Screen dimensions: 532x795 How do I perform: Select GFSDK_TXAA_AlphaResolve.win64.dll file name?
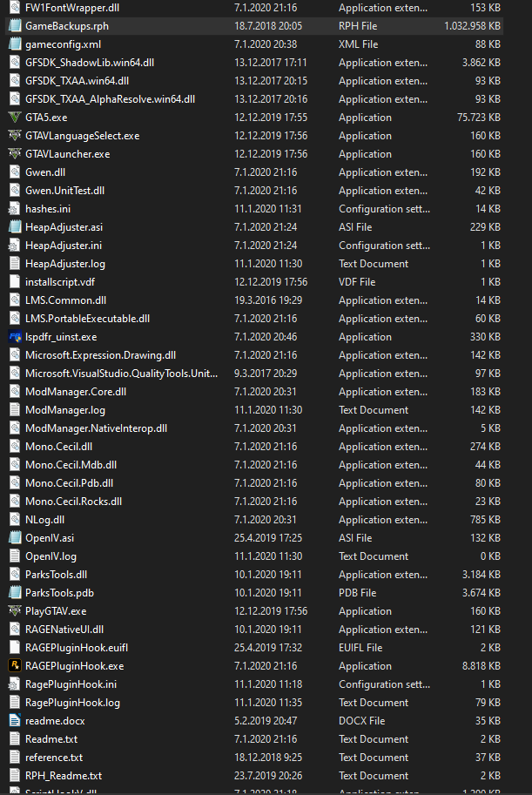click(110, 99)
